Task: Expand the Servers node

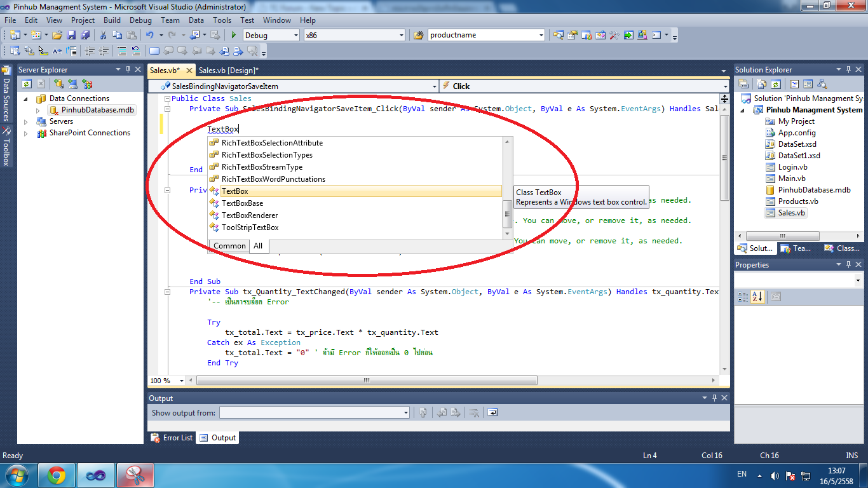Action: [26, 121]
